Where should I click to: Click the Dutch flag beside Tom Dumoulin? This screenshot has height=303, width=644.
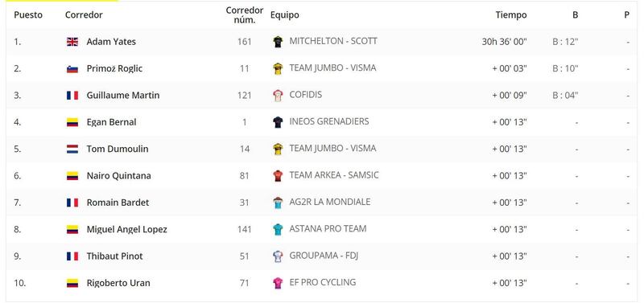coord(72,149)
